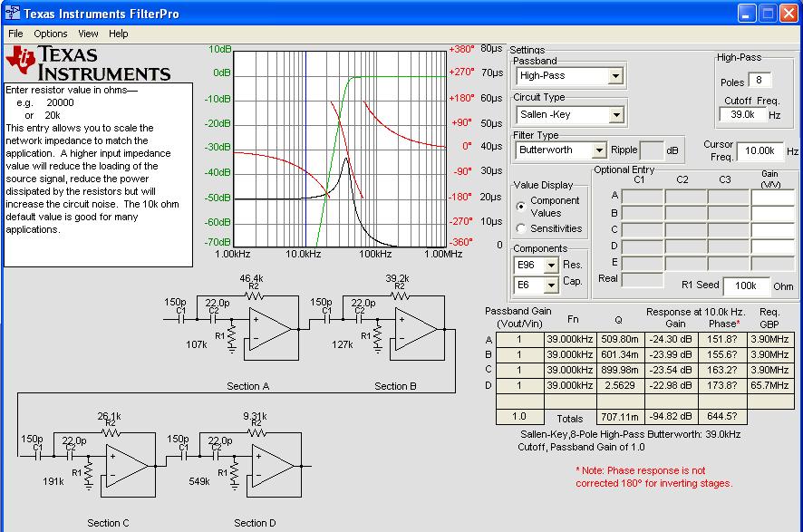Screen dimensions: 803x532
Task: Click the Q value 899.98m for section C
Action: (620, 370)
